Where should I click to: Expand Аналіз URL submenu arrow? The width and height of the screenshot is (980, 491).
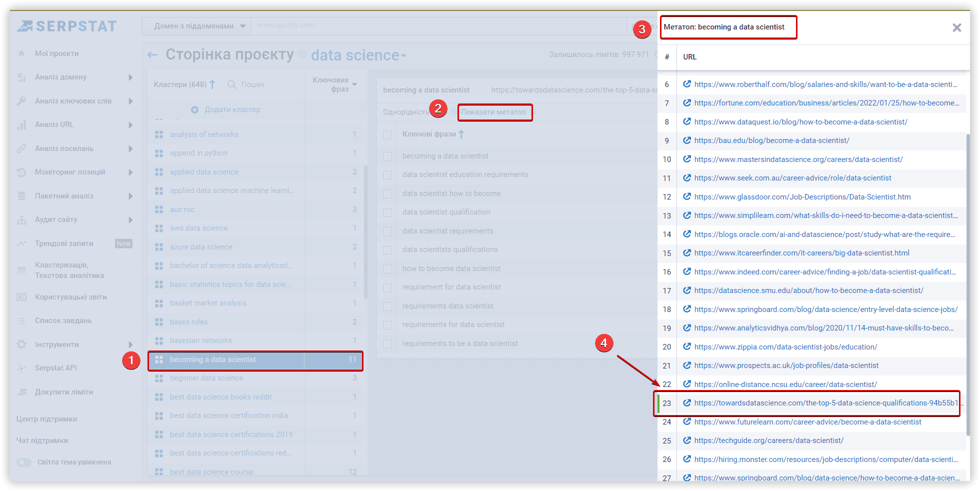click(x=130, y=124)
